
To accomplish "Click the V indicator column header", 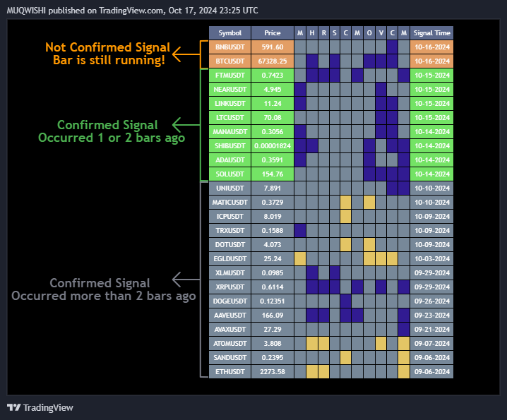I will [381, 32].
